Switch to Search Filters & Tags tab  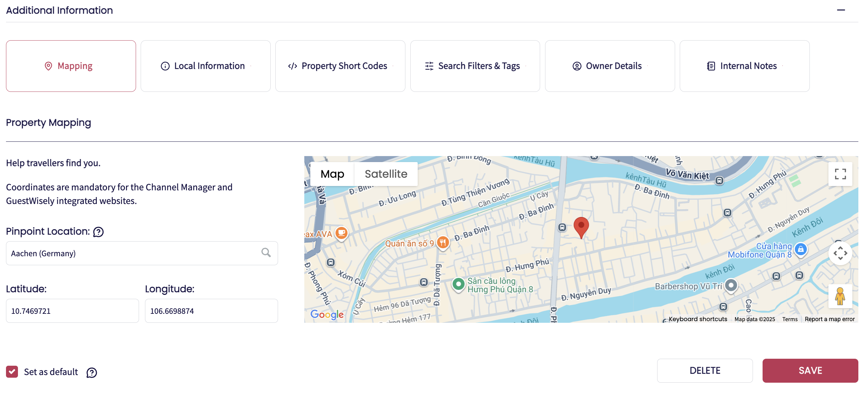475,66
